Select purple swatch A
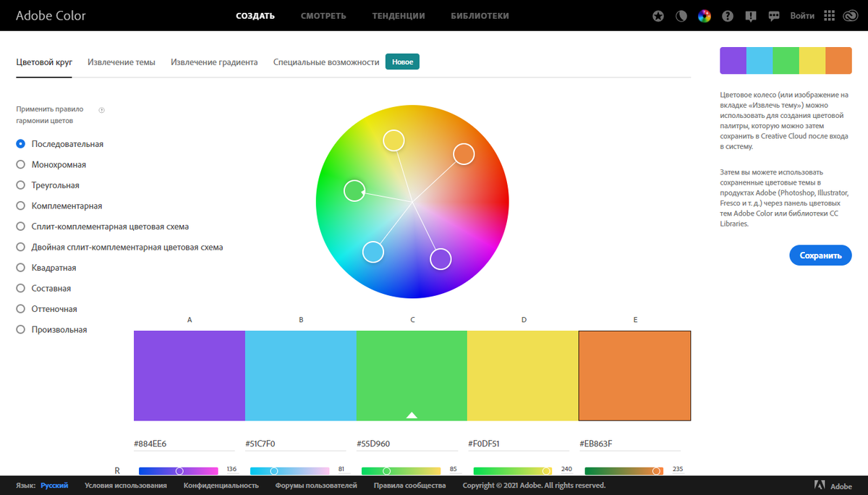868x495 pixels. click(x=190, y=376)
